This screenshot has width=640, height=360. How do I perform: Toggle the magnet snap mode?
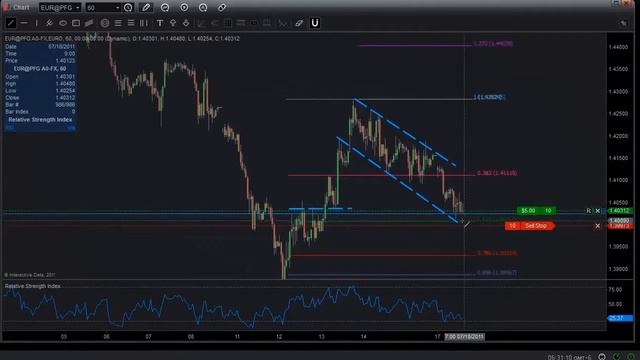315,23
